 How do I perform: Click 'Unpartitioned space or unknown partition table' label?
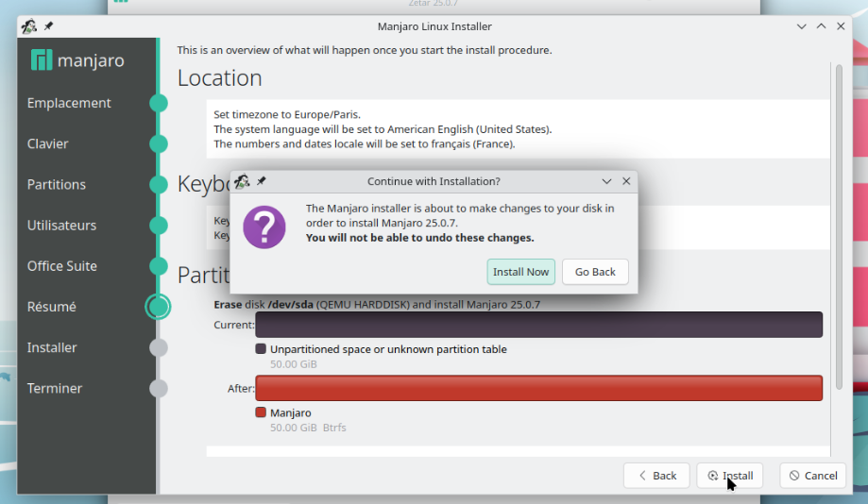pyautogui.click(x=388, y=349)
